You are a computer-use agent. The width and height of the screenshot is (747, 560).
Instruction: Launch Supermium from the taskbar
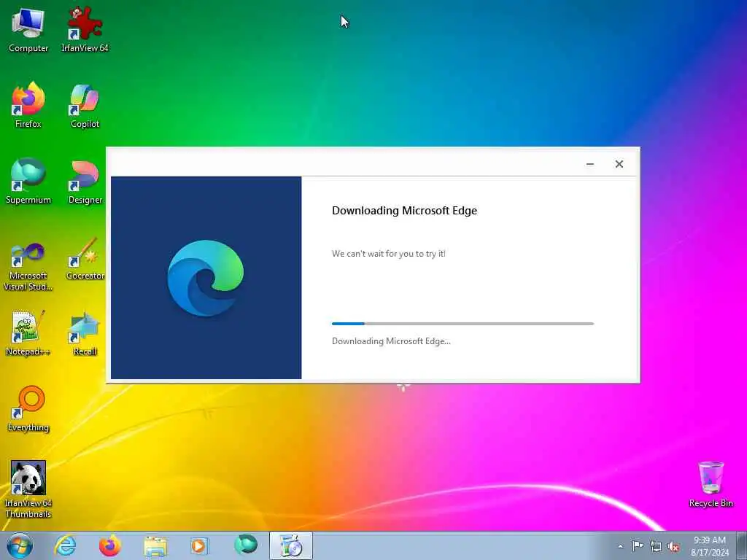[x=245, y=545]
